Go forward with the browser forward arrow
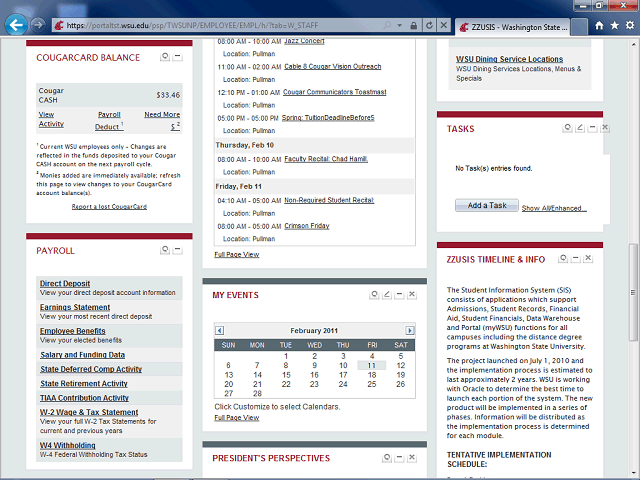Viewport: 640px width, 480px height. (38, 25)
